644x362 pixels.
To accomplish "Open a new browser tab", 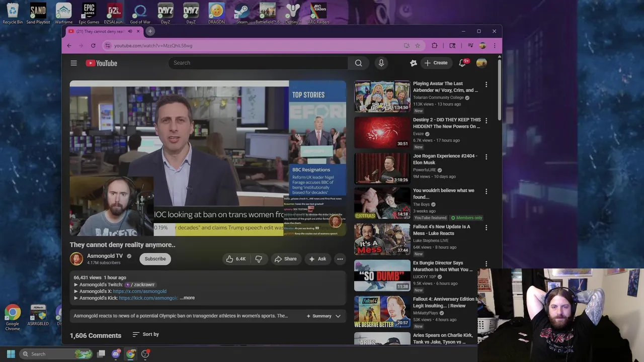I will pyautogui.click(x=150, y=31).
